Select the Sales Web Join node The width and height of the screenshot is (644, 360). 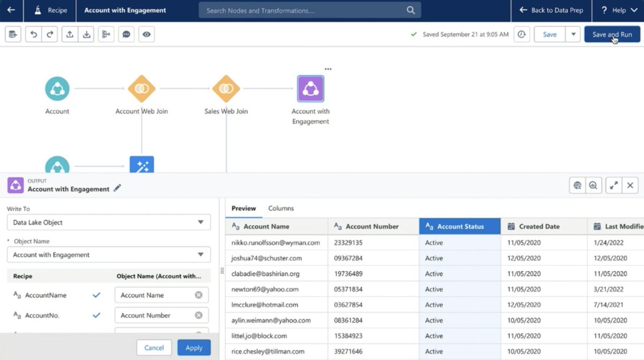[226, 89]
